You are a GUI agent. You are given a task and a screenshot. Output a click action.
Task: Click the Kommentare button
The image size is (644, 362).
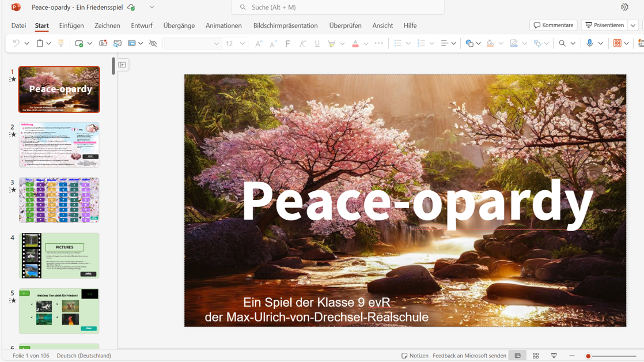[553, 25]
